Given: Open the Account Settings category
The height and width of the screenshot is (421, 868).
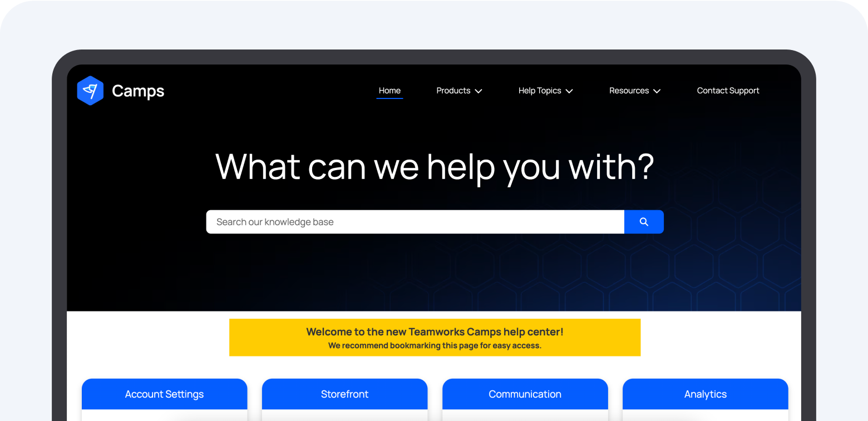Looking at the screenshot, I should [164, 394].
